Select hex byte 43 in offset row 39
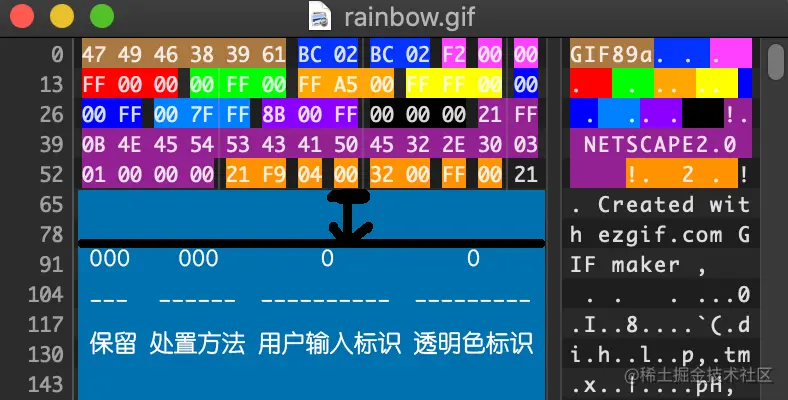 coord(274,145)
